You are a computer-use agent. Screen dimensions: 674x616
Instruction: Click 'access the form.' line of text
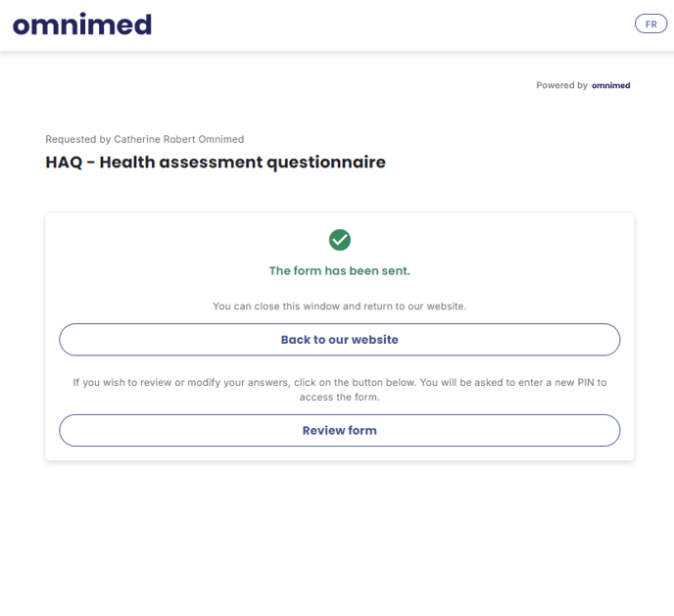click(x=340, y=398)
